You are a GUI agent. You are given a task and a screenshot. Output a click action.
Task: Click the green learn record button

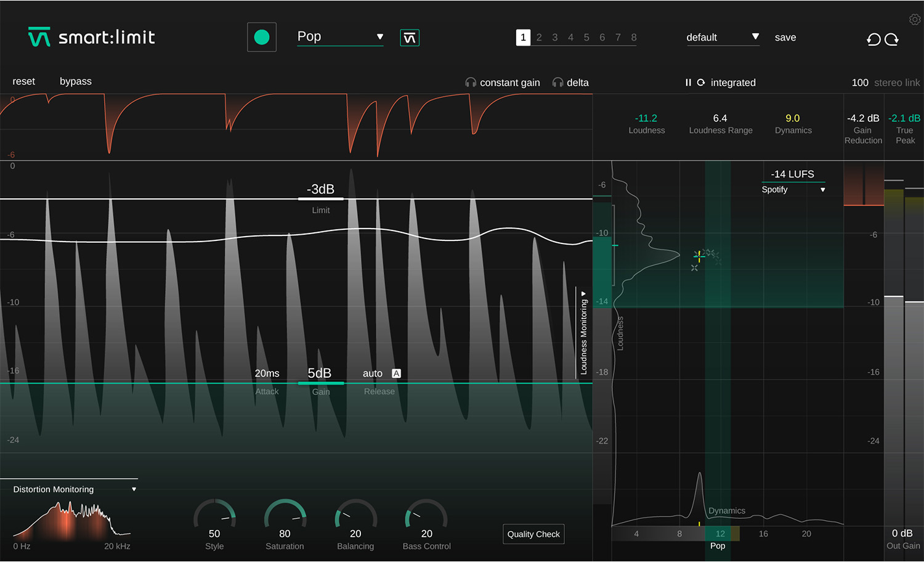(x=262, y=38)
